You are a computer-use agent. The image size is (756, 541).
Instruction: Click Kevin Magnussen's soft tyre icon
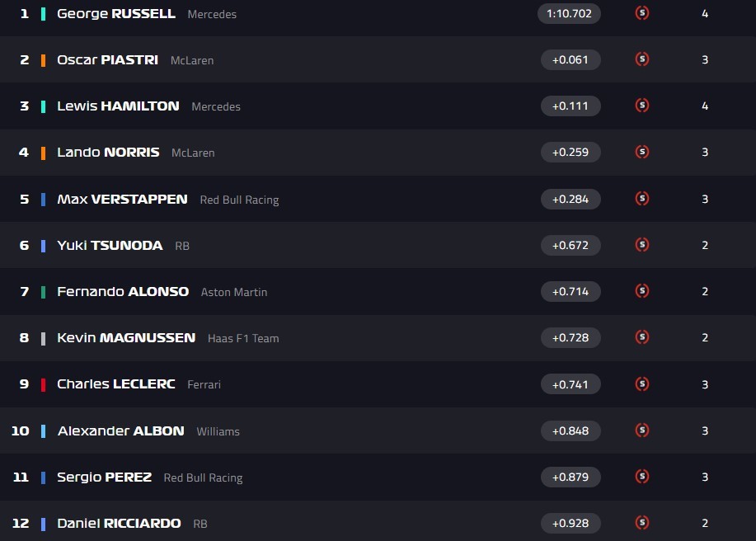pyautogui.click(x=641, y=337)
